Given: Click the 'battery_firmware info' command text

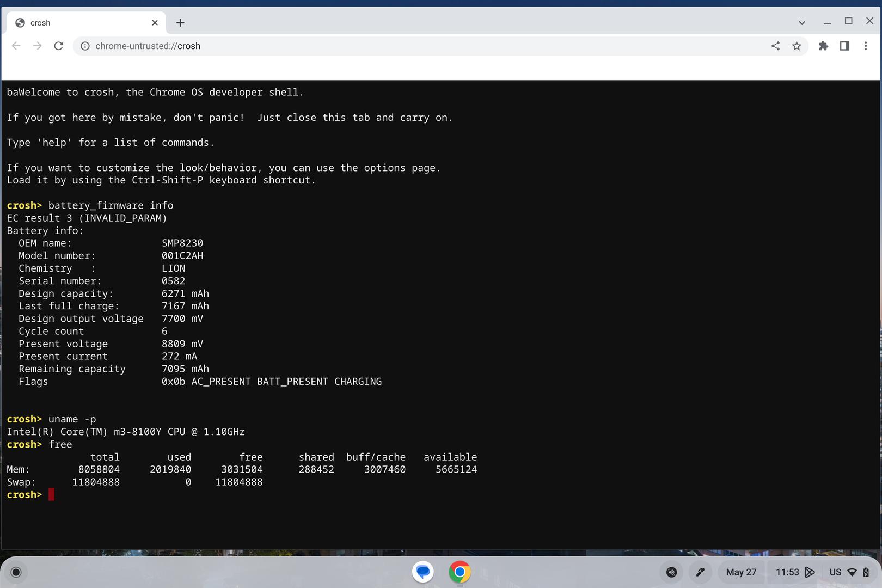Looking at the screenshot, I should (x=111, y=205).
